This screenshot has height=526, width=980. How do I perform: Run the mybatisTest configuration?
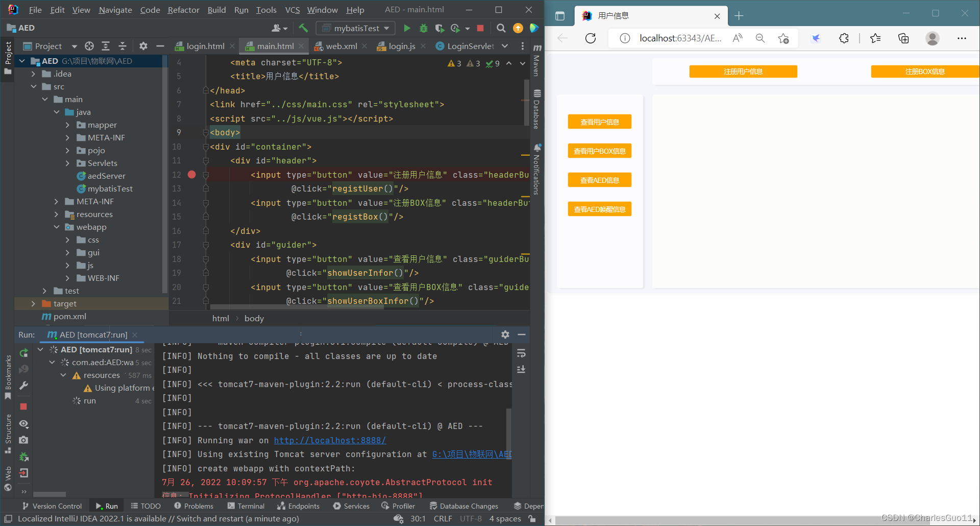tap(407, 28)
